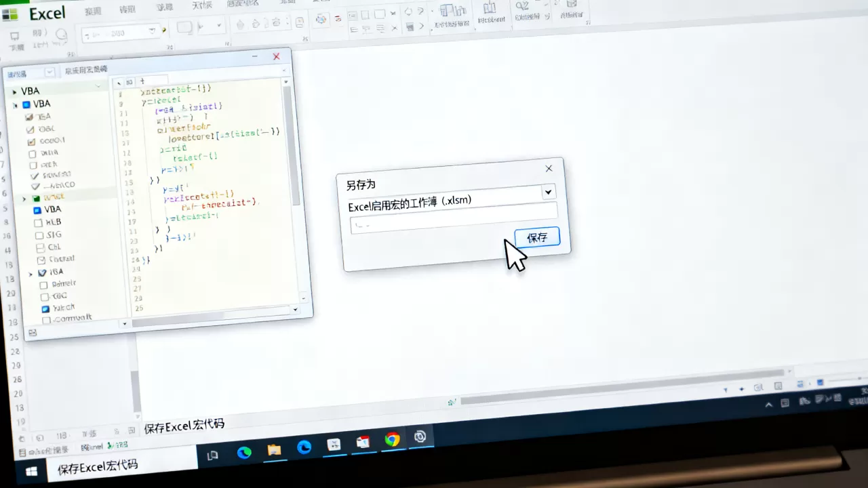The width and height of the screenshot is (868, 488).
Task: Click the Windows Start button
Action: coord(31,471)
